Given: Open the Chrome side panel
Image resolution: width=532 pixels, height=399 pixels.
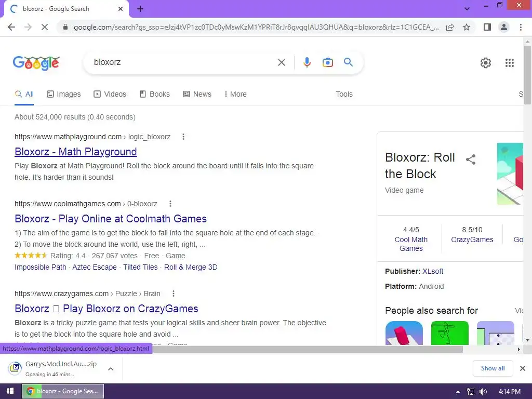Looking at the screenshot, I should click(x=487, y=27).
